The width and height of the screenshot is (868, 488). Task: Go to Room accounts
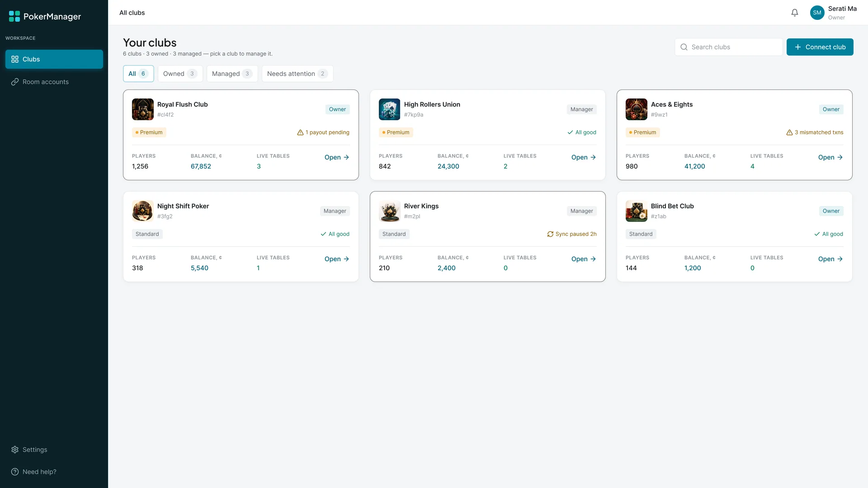point(54,82)
